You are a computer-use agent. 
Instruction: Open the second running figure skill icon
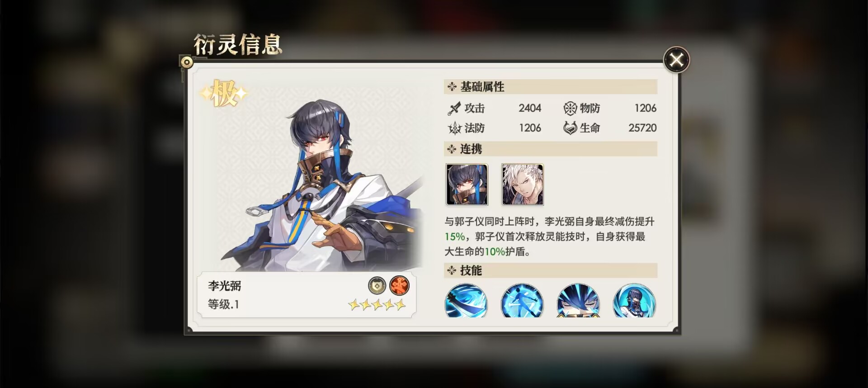(522, 301)
